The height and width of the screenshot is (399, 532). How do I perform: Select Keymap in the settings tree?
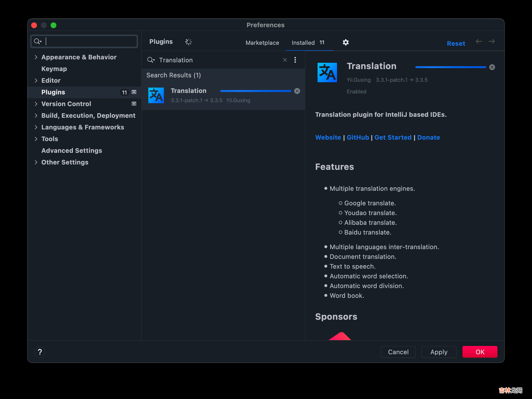[x=54, y=69]
